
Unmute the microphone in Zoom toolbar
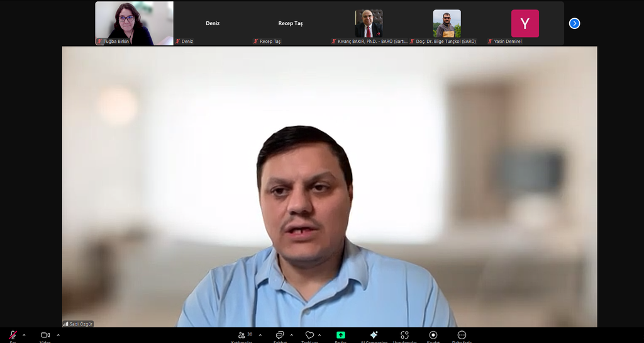click(13, 335)
